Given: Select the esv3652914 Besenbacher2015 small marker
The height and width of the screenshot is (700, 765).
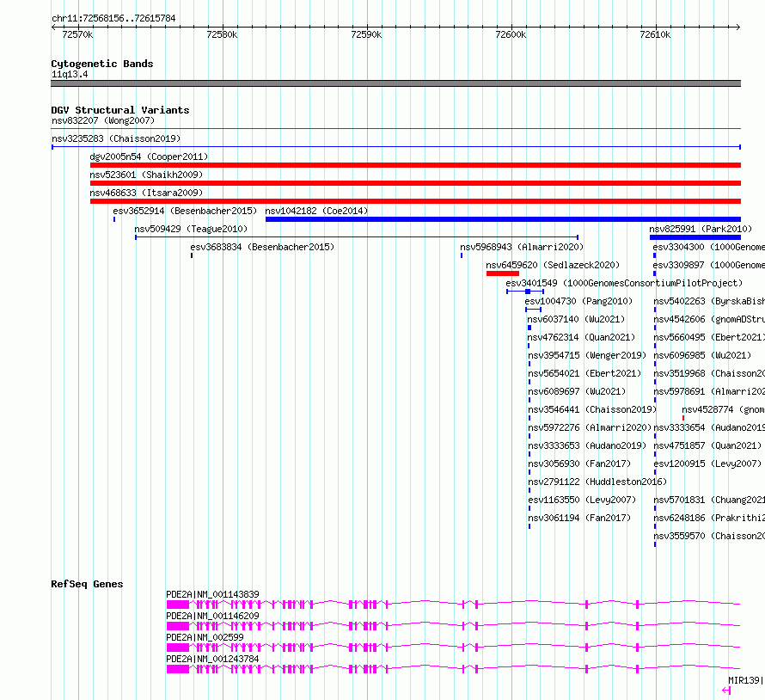Looking at the screenshot, I should coord(114,219).
